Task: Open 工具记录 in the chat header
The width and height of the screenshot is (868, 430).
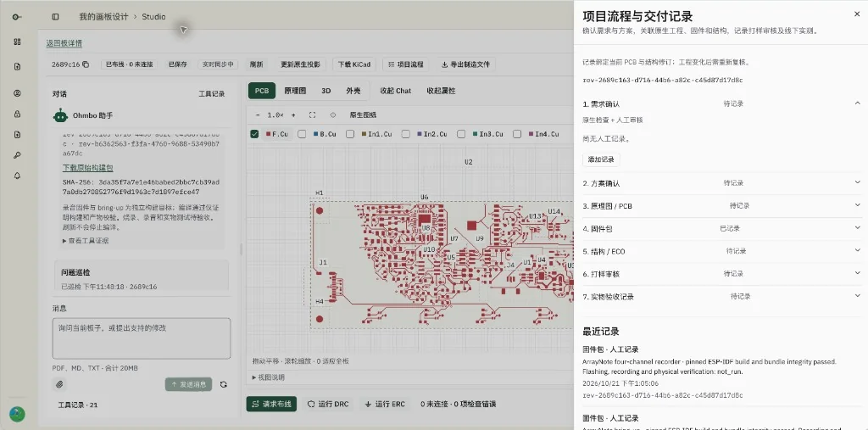Action: pyautogui.click(x=211, y=94)
